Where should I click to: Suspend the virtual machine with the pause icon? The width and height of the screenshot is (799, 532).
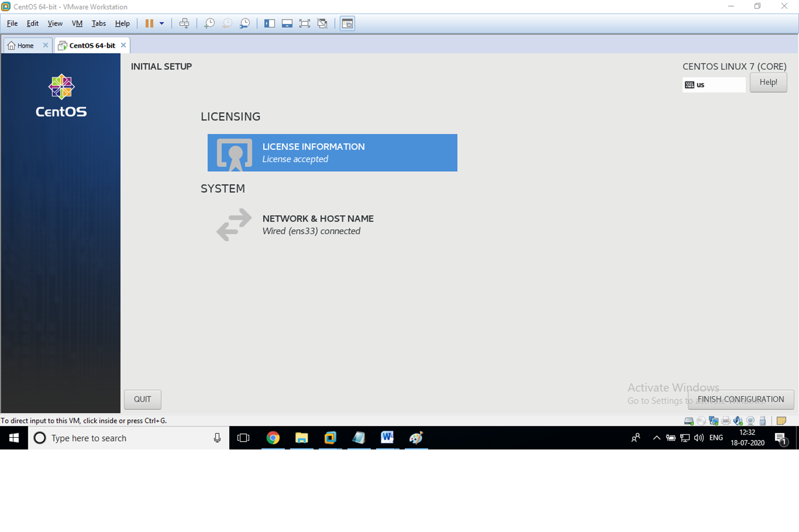click(x=148, y=23)
